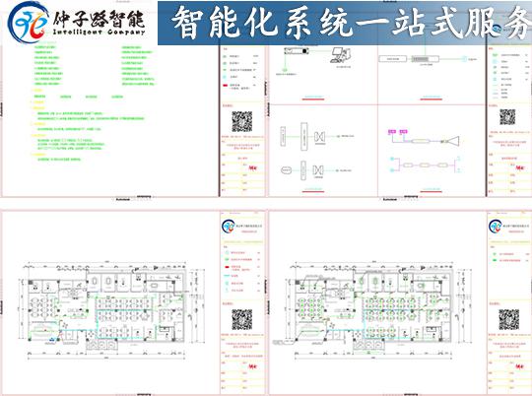Click the round company logo in the bottom-right sheet title block

click(496, 226)
